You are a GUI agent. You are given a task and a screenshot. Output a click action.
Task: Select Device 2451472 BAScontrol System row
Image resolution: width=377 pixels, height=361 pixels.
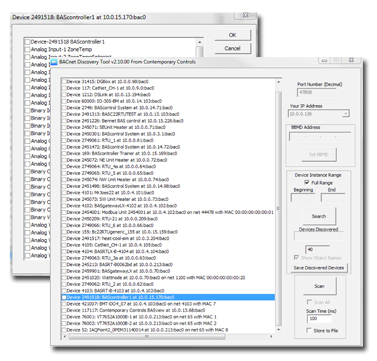click(x=123, y=147)
